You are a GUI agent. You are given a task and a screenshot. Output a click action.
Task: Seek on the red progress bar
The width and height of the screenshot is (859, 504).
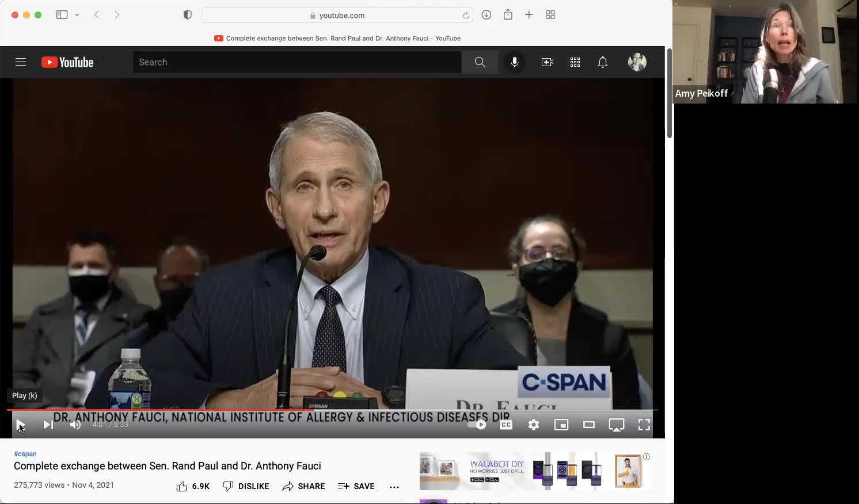(333, 410)
